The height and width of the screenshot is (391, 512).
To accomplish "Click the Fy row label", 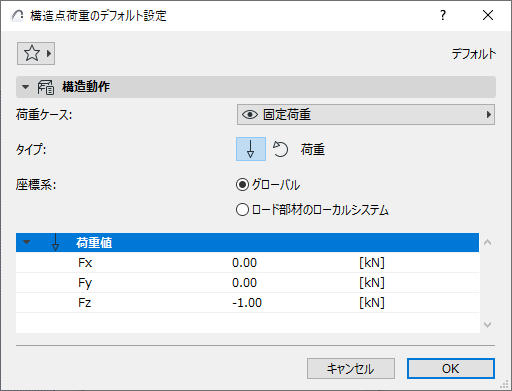I will click(85, 283).
